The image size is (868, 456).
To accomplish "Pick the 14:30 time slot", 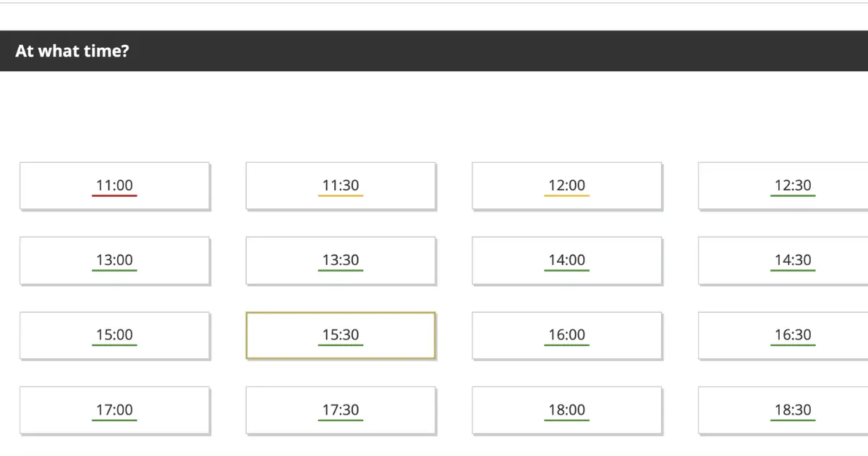I will pyautogui.click(x=783, y=261).
